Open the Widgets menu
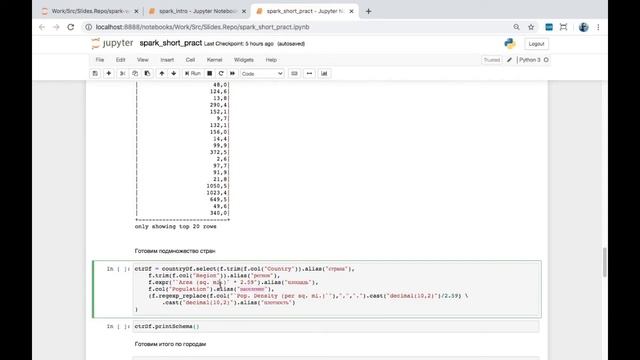This screenshot has height=360, width=640. 244,60
